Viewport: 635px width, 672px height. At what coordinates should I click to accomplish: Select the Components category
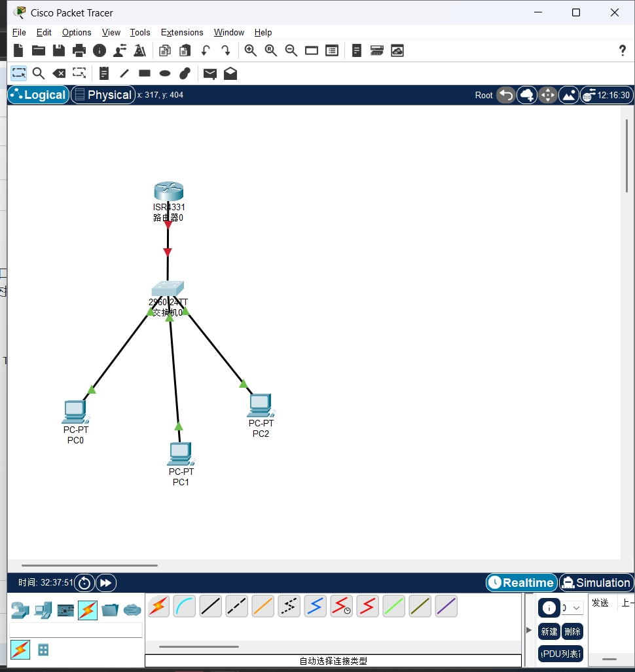[x=65, y=610]
